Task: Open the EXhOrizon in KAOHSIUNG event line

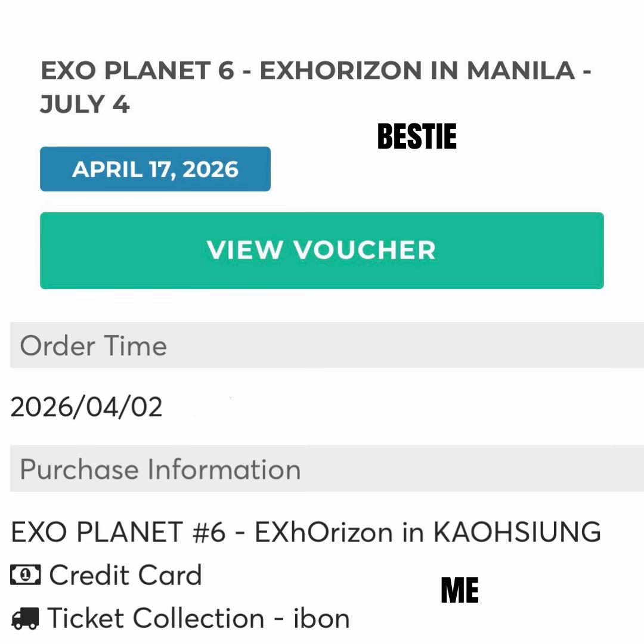Action: coord(306,531)
